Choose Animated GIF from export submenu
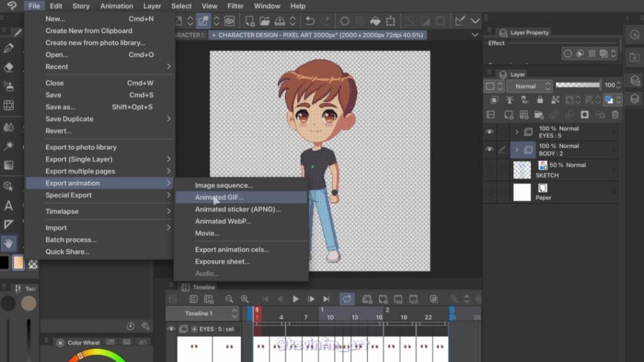The width and height of the screenshot is (644, 362). [x=219, y=197]
